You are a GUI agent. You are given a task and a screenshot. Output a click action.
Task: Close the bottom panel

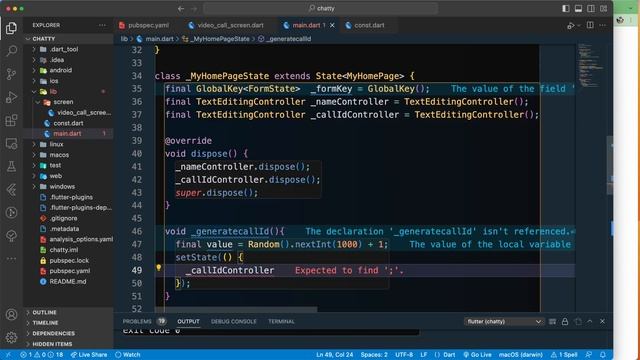(602, 322)
